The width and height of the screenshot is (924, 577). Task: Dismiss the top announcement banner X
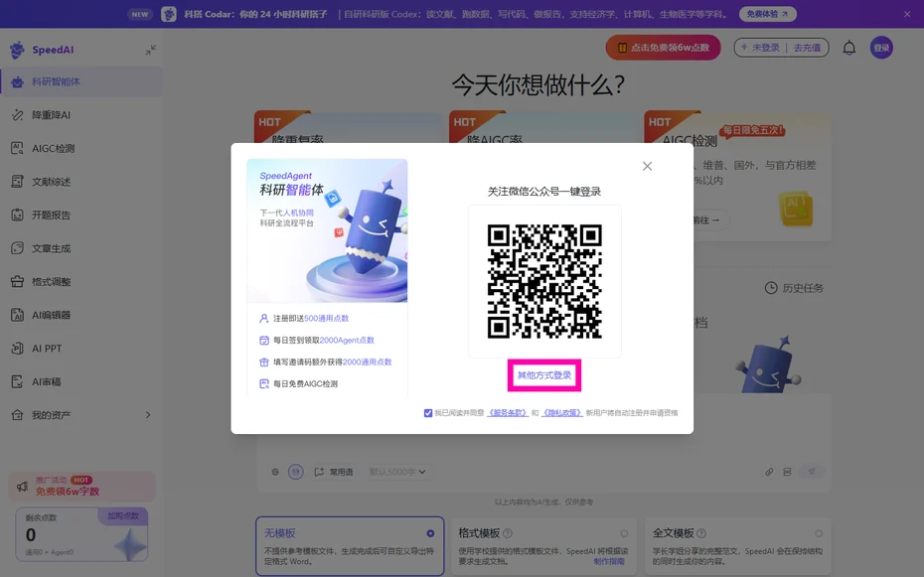coord(907,14)
